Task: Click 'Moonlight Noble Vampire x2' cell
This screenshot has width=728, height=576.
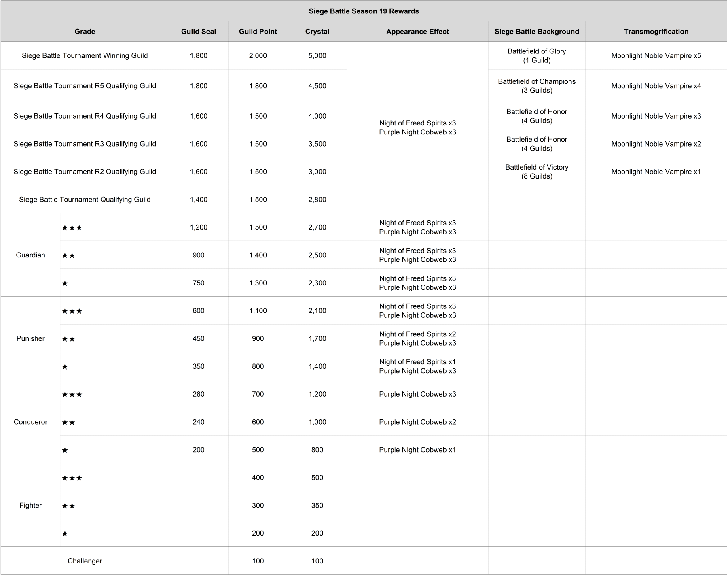Action: [x=656, y=144]
